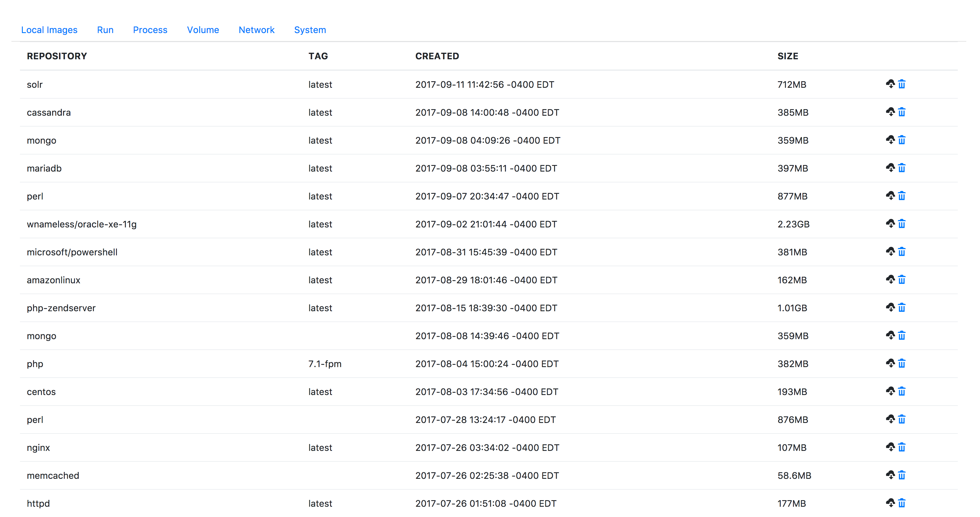Delete the cassandra image with trash icon

(902, 112)
